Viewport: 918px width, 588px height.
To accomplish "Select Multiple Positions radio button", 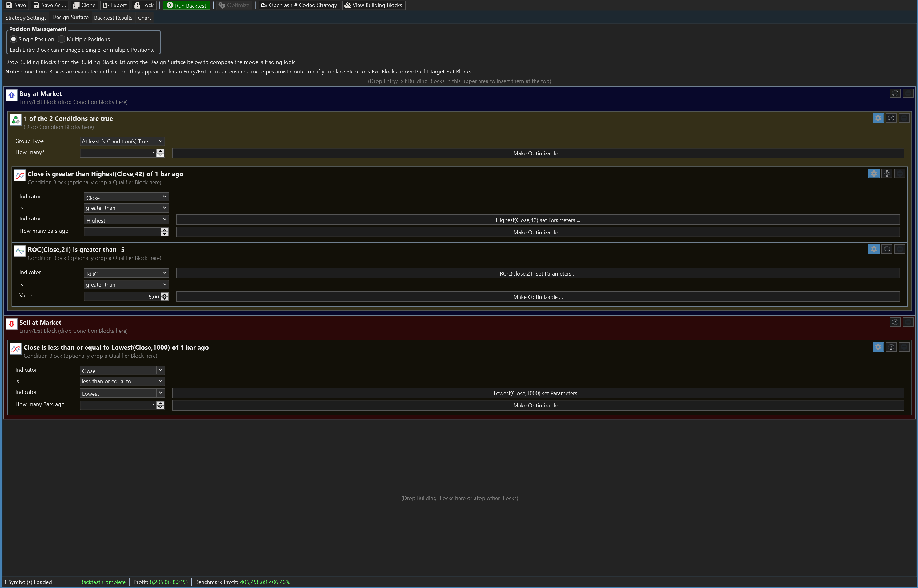I will click(62, 39).
